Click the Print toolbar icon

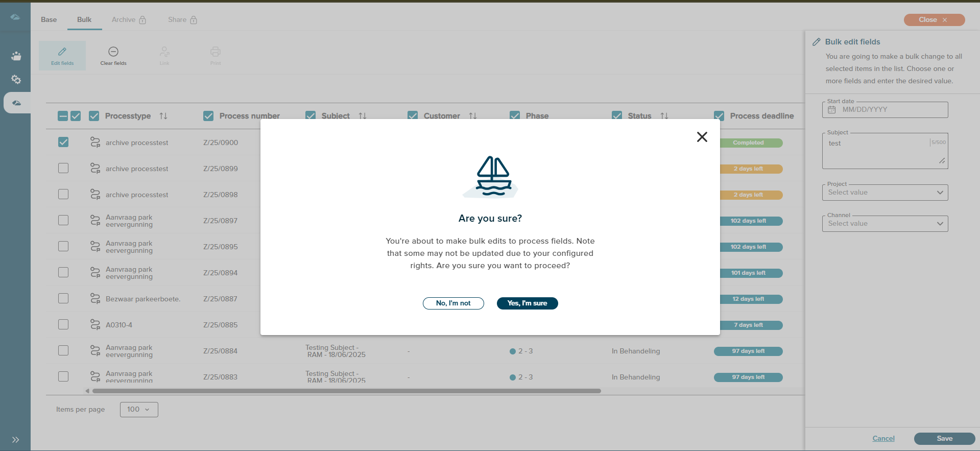tap(216, 56)
